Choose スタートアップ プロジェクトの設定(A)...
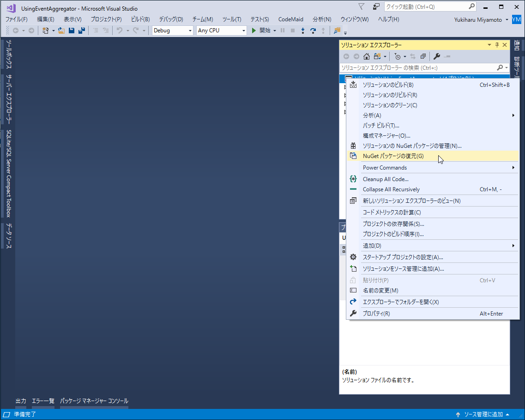Screen dimensions: 525x420 point(433,257)
